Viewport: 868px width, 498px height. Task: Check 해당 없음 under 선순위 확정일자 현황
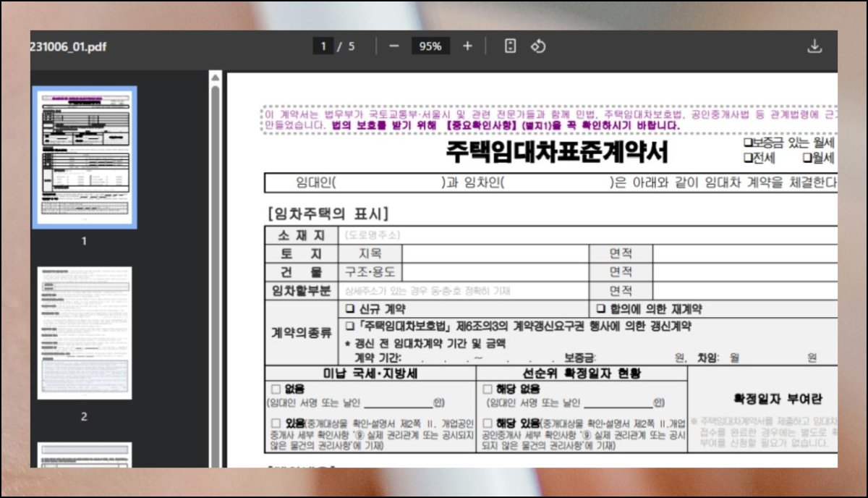point(487,389)
